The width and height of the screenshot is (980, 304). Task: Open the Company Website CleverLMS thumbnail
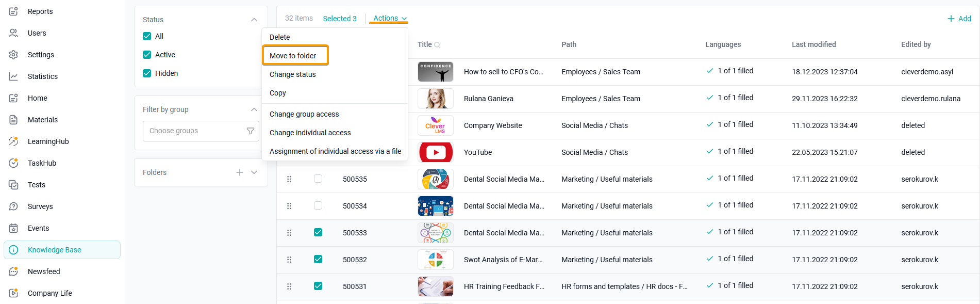tap(436, 125)
